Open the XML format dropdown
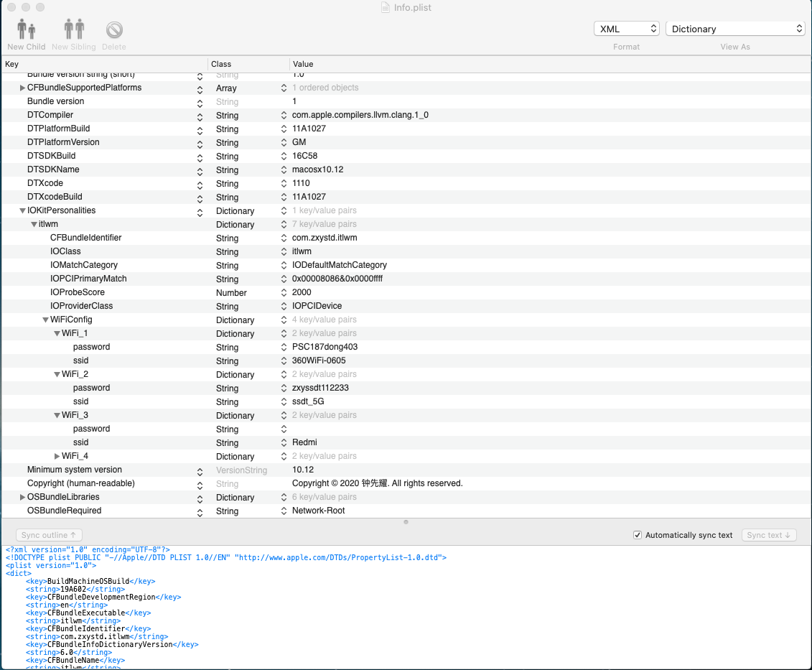The image size is (812, 670). click(x=625, y=28)
